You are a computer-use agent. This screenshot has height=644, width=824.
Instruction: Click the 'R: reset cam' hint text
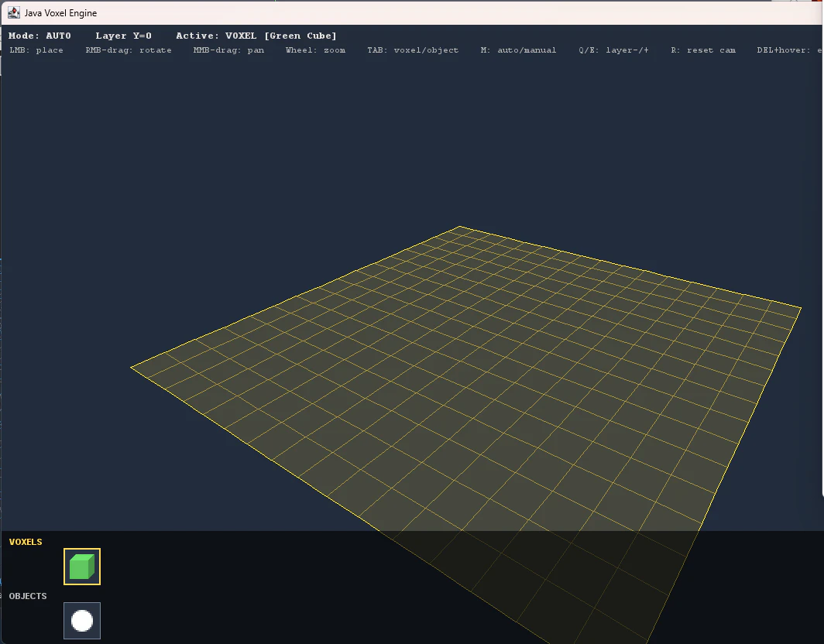(x=702, y=50)
